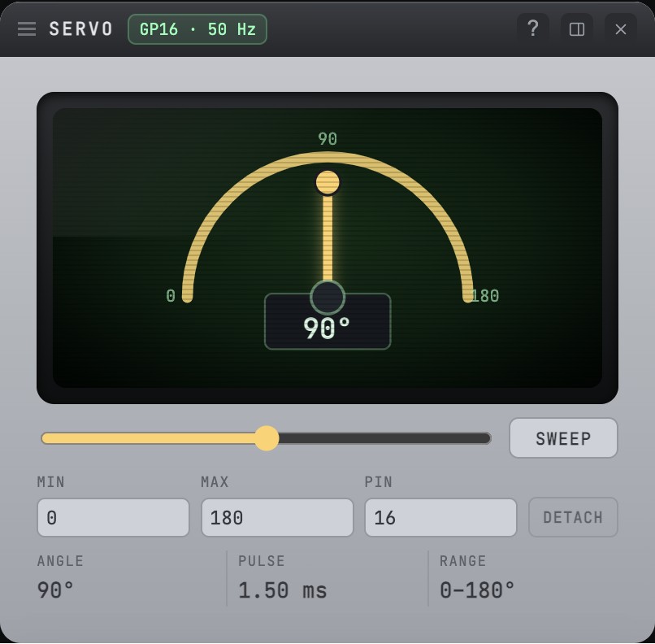This screenshot has width=655, height=644.
Task: Click the SERVO title text
Action: click(80, 28)
